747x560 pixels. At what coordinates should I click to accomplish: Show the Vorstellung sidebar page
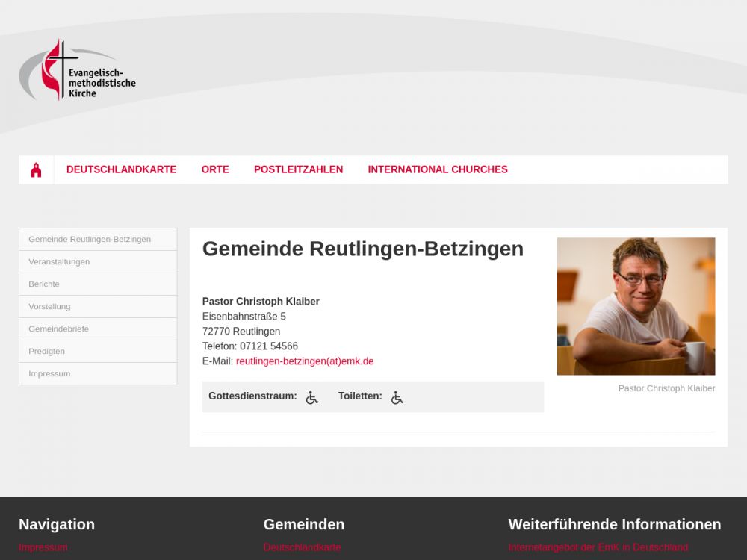(98, 306)
